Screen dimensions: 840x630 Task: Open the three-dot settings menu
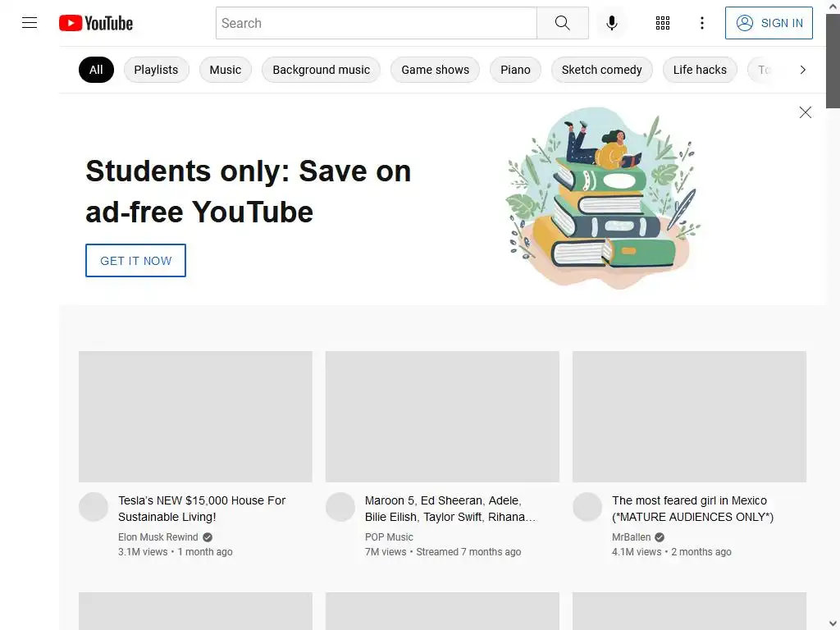click(x=702, y=23)
